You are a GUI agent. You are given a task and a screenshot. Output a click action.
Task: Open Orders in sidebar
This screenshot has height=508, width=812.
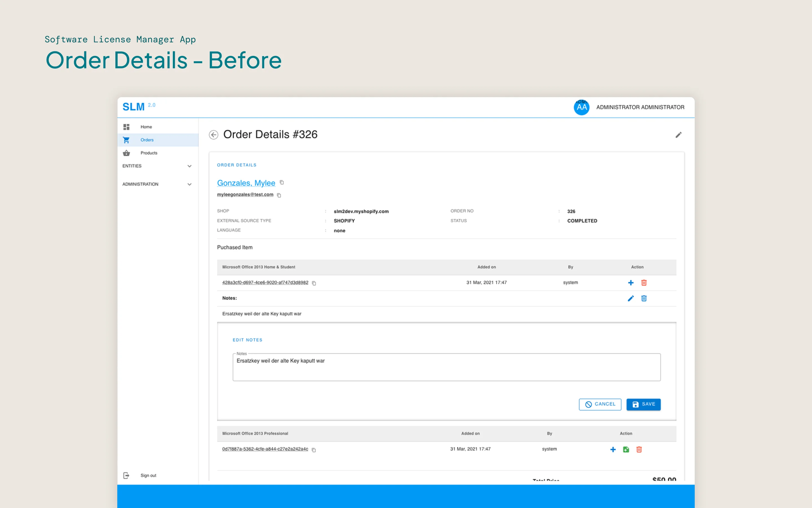click(158, 140)
